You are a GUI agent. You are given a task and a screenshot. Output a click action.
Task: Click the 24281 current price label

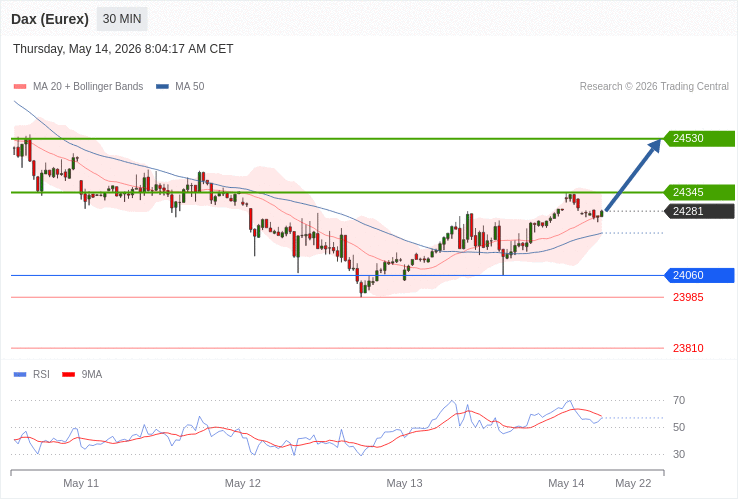pos(699,211)
